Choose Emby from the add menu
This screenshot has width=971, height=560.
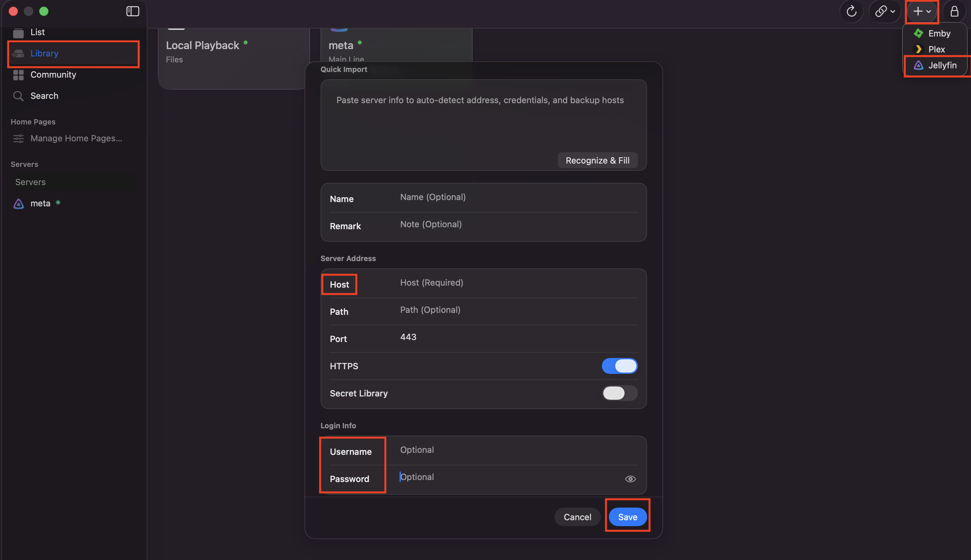point(935,34)
